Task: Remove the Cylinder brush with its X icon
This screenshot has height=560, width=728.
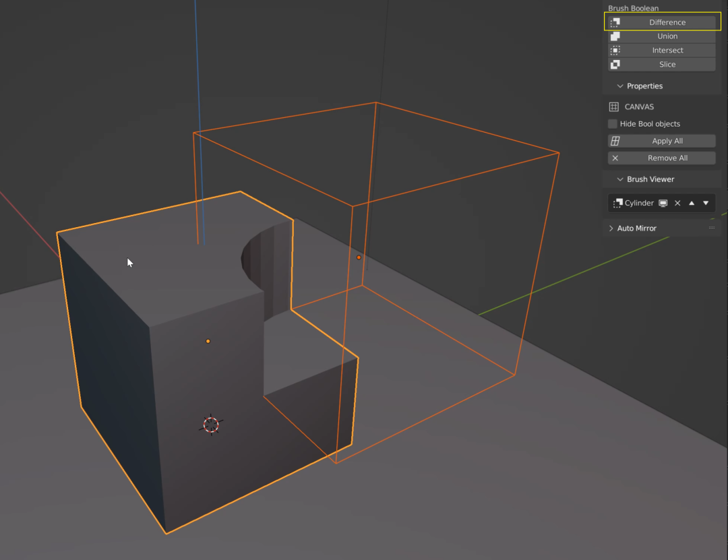Action: 677,203
